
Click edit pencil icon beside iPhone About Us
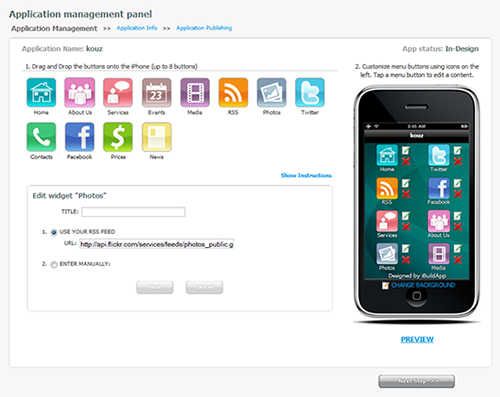[458, 216]
